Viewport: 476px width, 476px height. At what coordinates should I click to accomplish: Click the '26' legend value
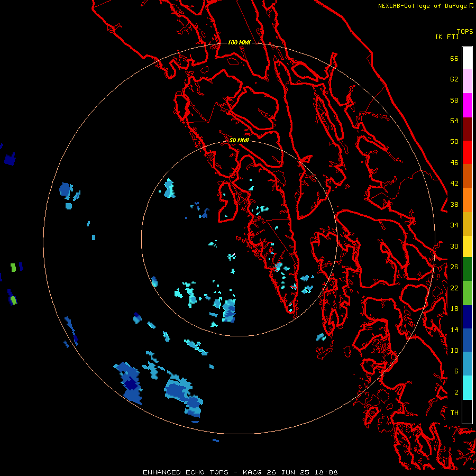(x=454, y=267)
